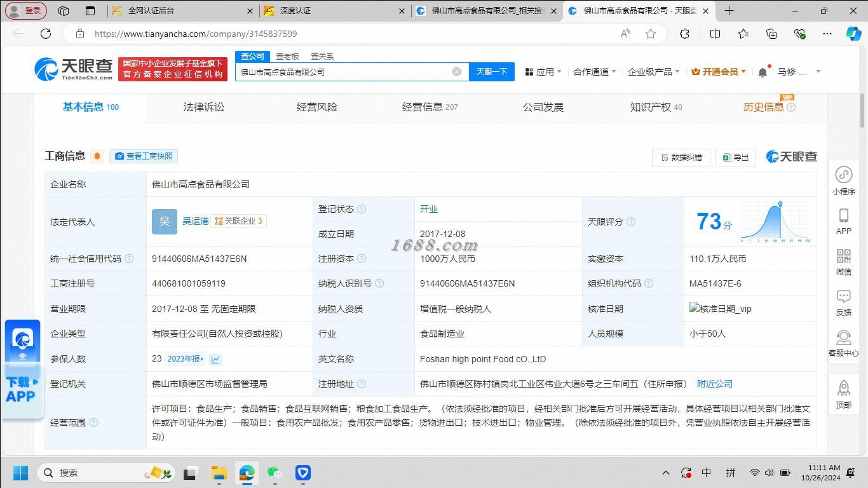Click help icon beside 注册地址
The width and height of the screenshot is (868, 488).
[x=362, y=384]
